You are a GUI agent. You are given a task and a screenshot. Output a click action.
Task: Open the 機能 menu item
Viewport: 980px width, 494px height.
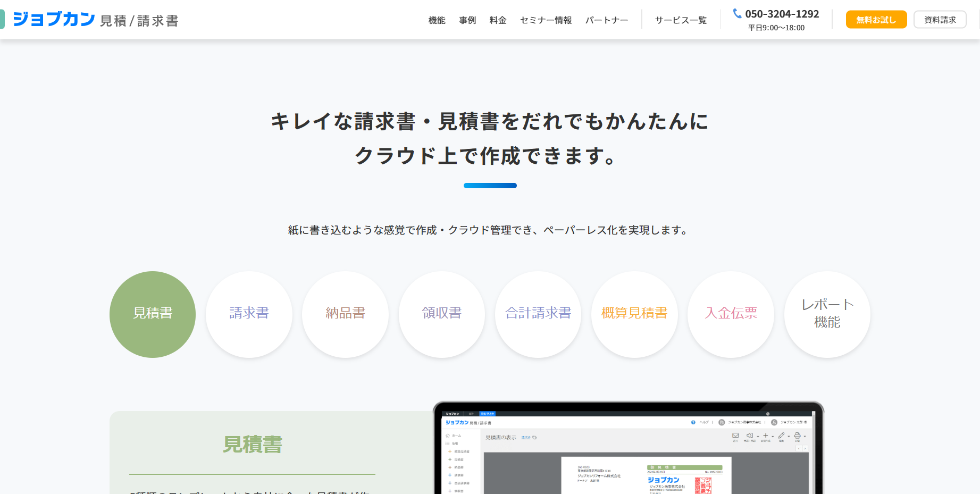coord(437,20)
